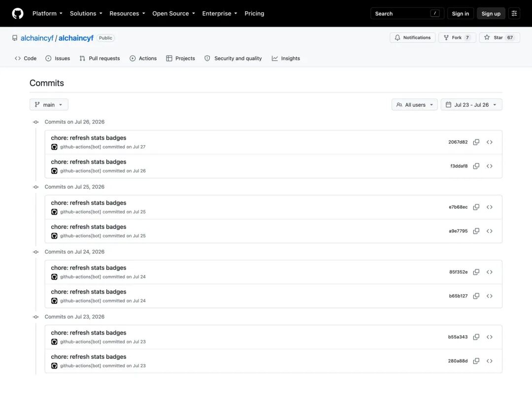Expand the Platform menu
The width and height of the screenshot is (532, 406).
pyautogui.click(x=47, y=14)
